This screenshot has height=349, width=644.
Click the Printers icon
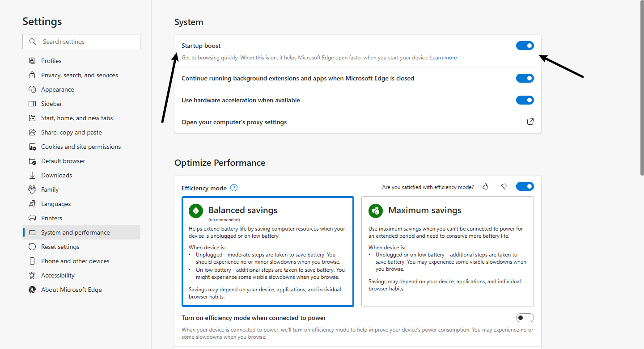pos(32,218)
